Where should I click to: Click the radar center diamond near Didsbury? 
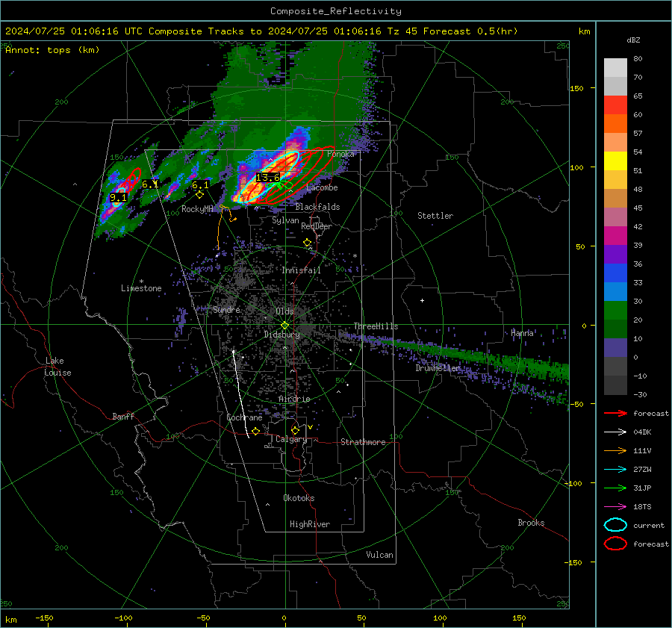point(284,326)
